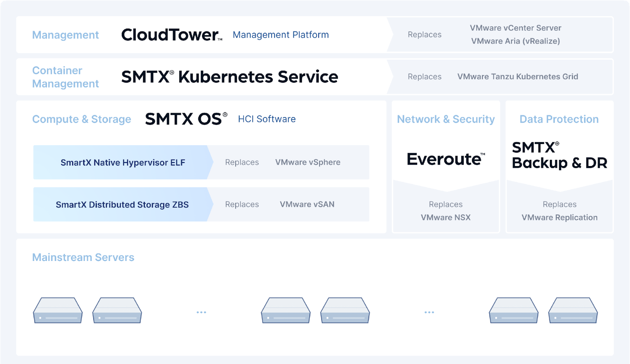Image resolution: width=630 pixels, height=364 pixels.
Task: Select the last server icon in the row
Action: point(573,310)
